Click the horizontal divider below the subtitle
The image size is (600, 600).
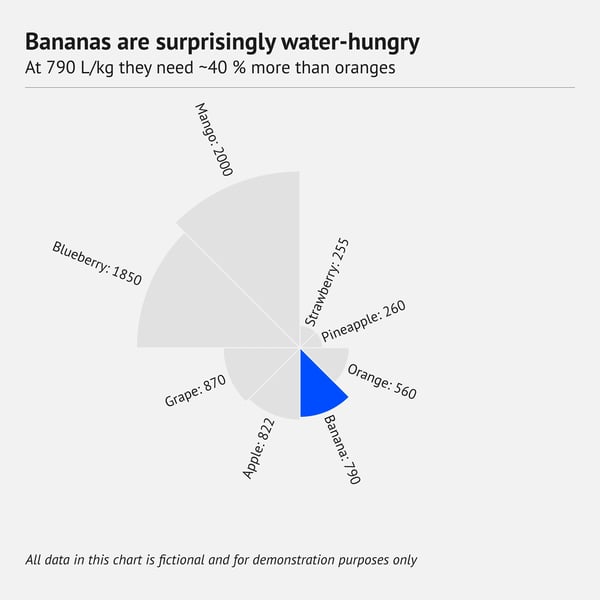300,87
